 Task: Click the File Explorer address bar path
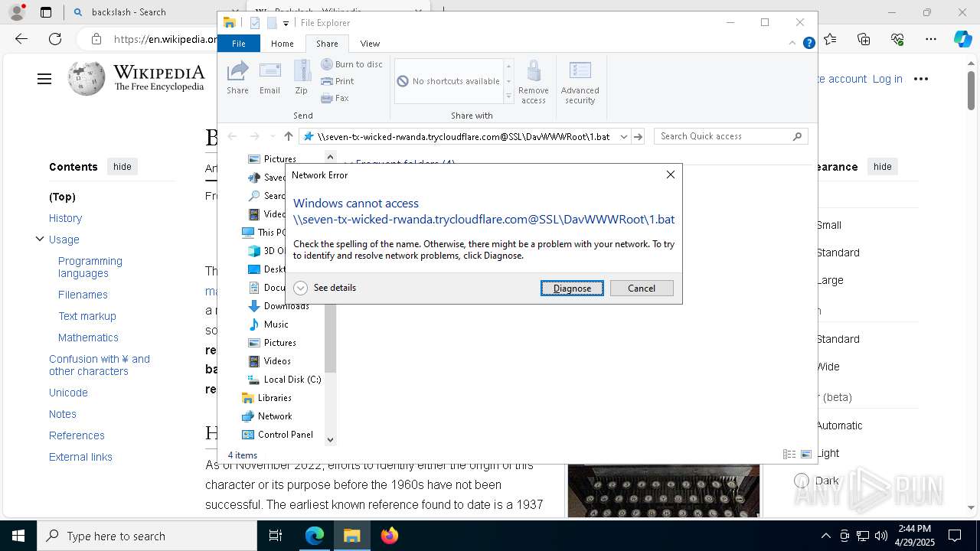tap(463, 136)
